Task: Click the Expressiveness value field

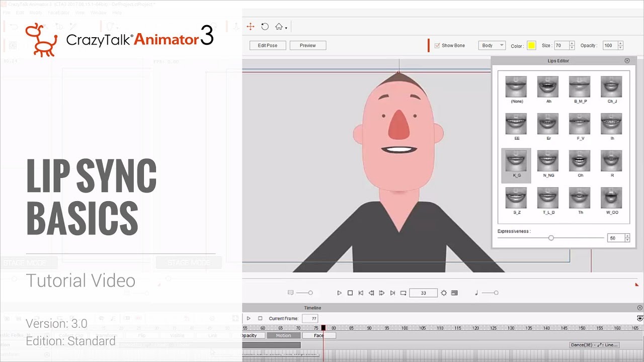Action: [x=616, y=238]
